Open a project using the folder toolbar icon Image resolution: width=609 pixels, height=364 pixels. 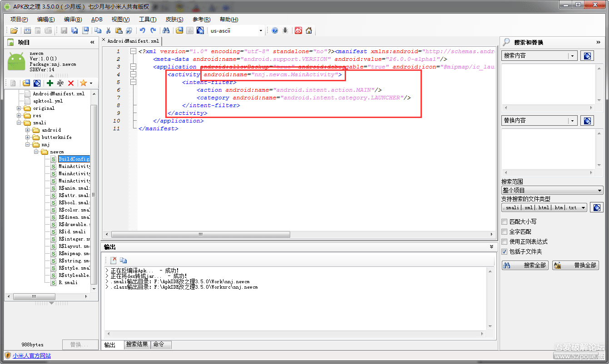(14, 30)
